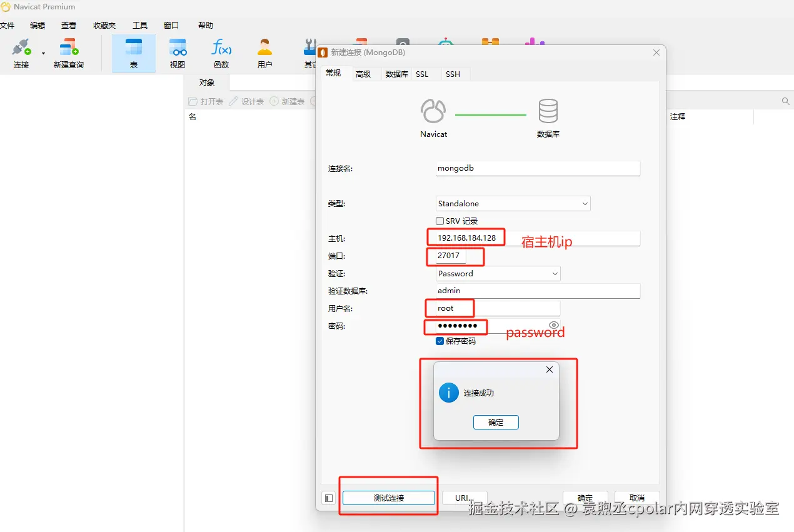Switch to the 常规 tab
Image resolution: width=794 pixels, height=532 pixels.
tap(334, 73)
